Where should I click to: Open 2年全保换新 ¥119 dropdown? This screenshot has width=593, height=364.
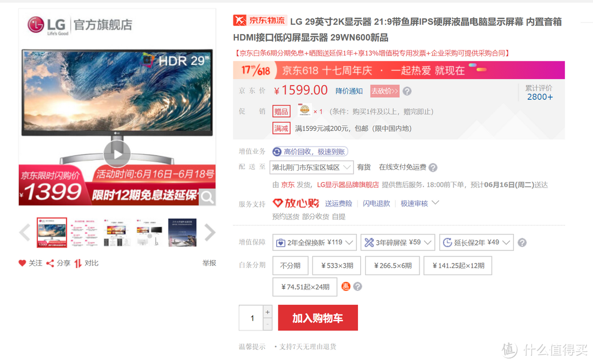[x=314, y=242]
